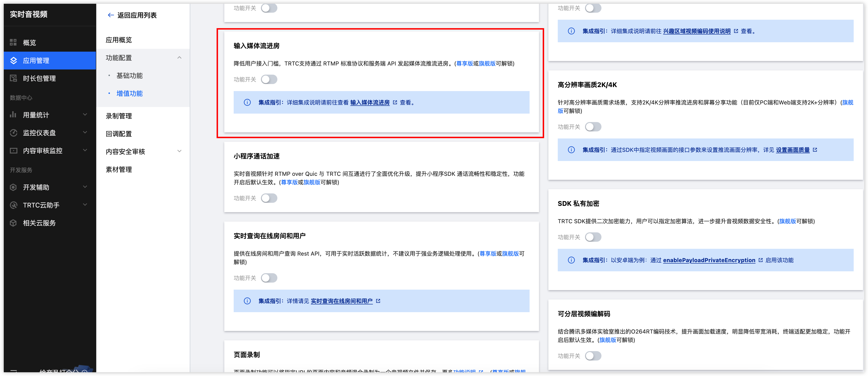Click the 应用管理 layers icon
The height and width of the screenshot is (376, 868).
coord(13,61)
